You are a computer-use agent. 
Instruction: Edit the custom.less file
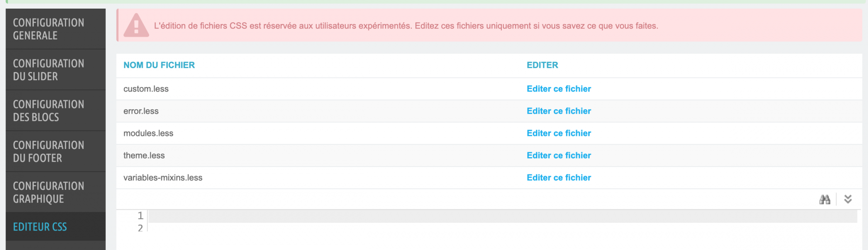coord(559,89)
